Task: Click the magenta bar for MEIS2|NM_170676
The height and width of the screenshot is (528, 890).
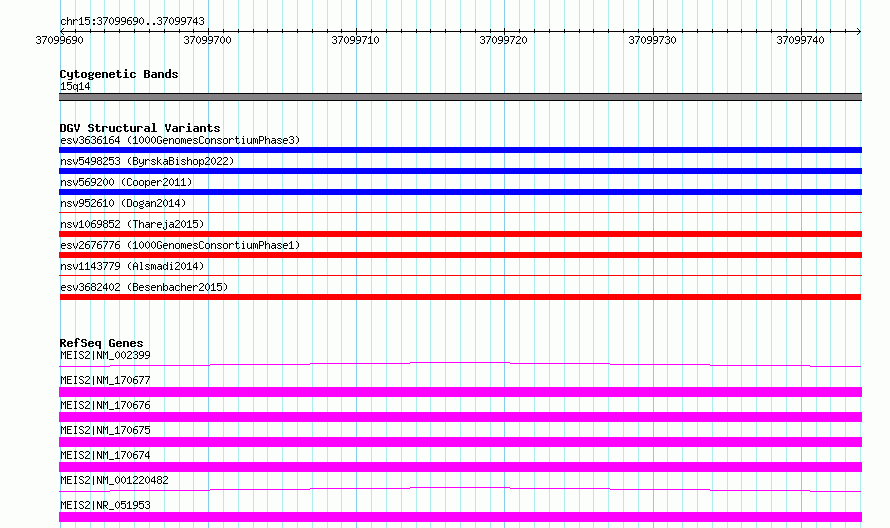Action: [x=460, y=417]
